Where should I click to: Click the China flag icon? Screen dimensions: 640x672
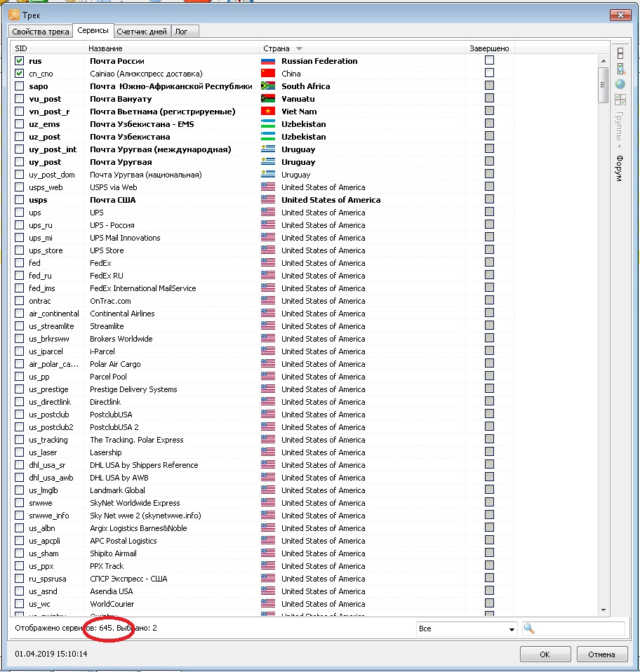[x=268, y=74]
